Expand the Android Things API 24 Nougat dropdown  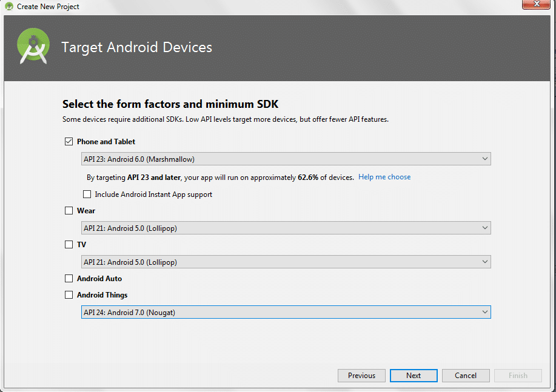(286, 312)
